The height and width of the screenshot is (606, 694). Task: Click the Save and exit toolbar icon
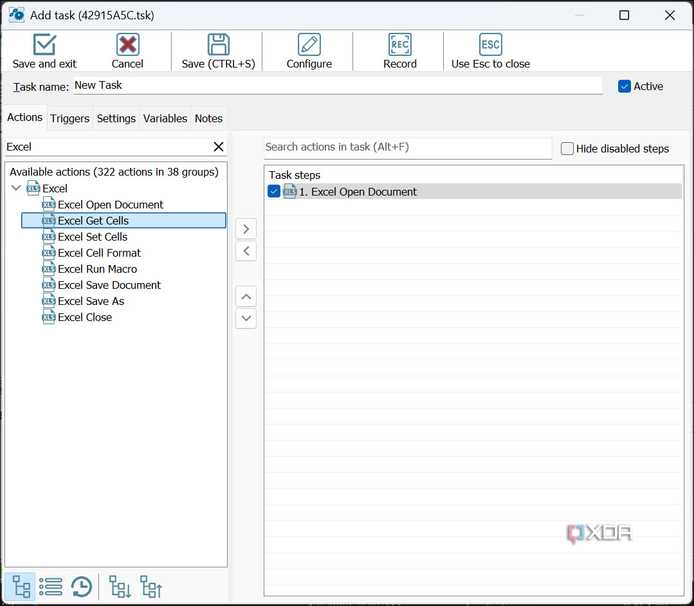tap(45, 44)
